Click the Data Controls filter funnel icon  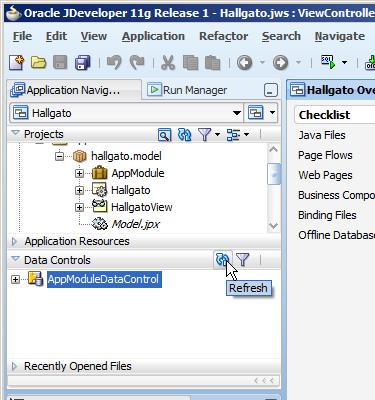[x=243, y=259]
